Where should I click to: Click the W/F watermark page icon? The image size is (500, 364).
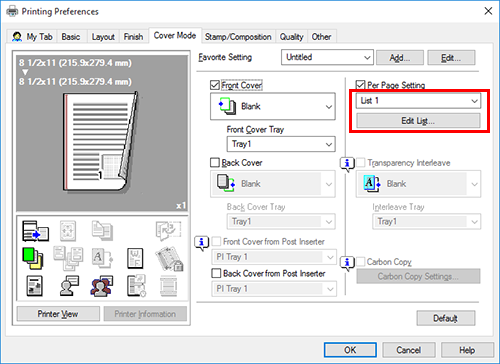tap(135, 258)
